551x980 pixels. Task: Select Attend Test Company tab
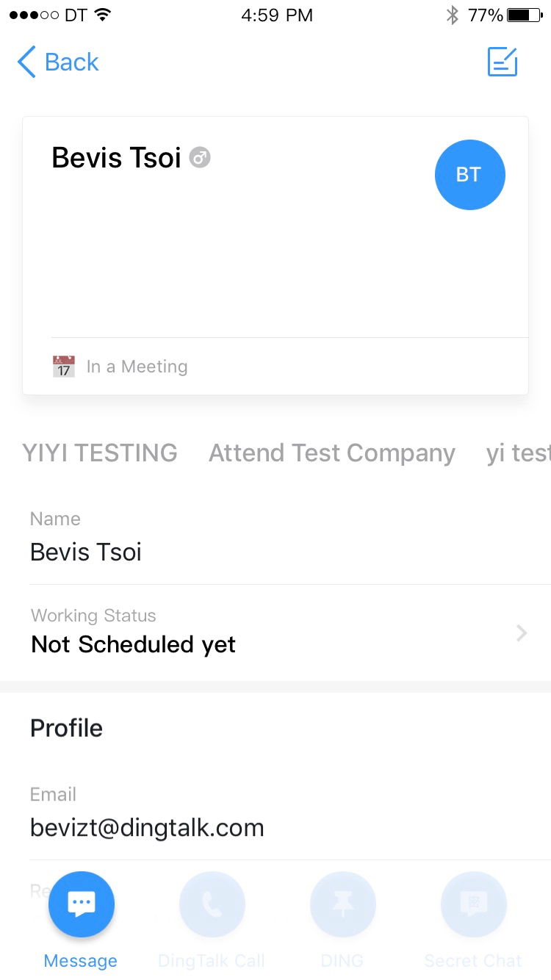(332, 453)
